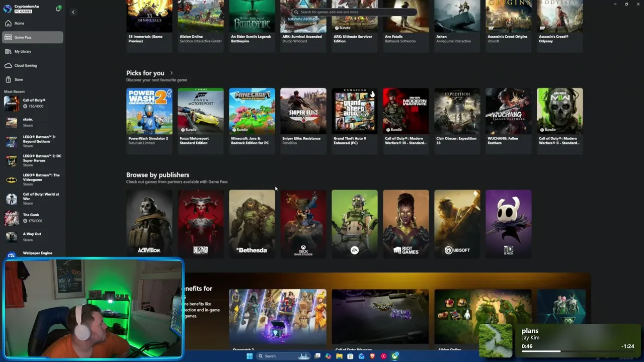644x362 pixels.
Task: Seek in the plans song progress bar
Action: (x=578, y=351)
